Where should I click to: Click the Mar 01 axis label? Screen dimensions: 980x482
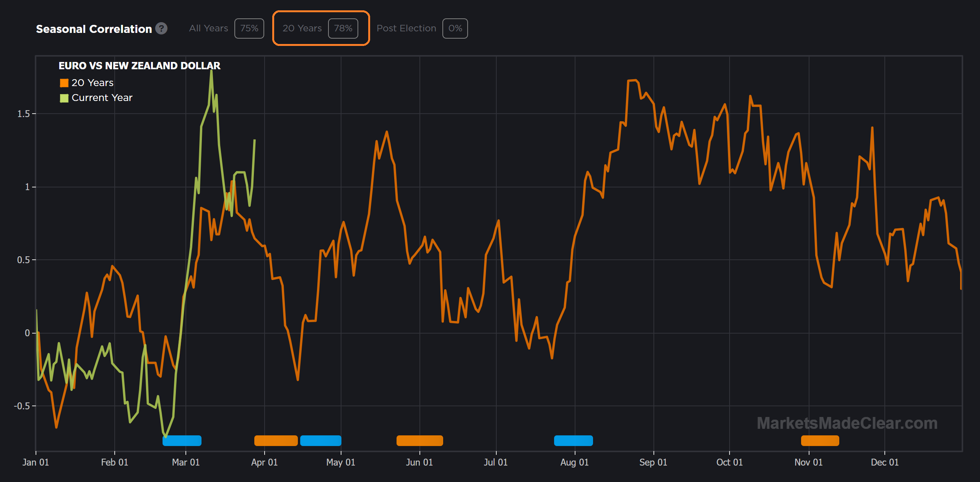(186, 462)
